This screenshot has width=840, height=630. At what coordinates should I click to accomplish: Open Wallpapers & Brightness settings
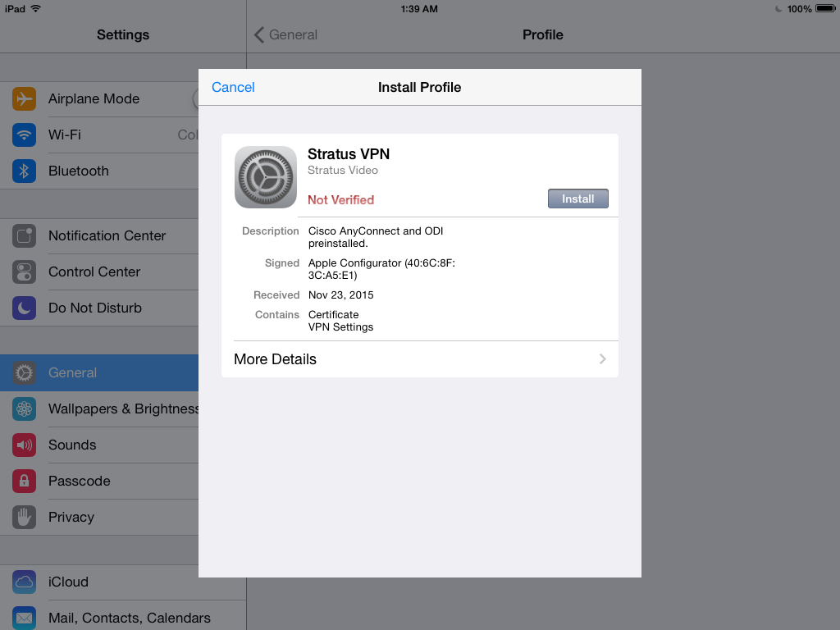[x=99, y=409]
